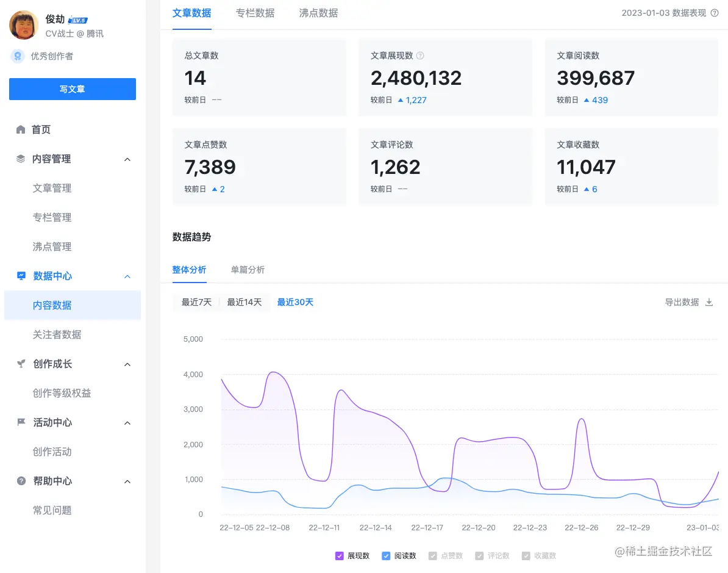
Task: Open 文章管理 in the sidebar
Action: (52, 188)
